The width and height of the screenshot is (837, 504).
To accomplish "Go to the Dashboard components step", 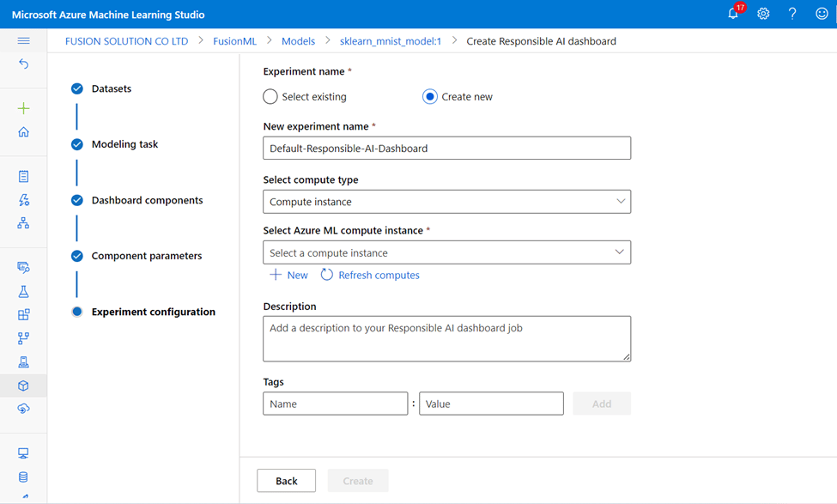I will click(148, 200).
